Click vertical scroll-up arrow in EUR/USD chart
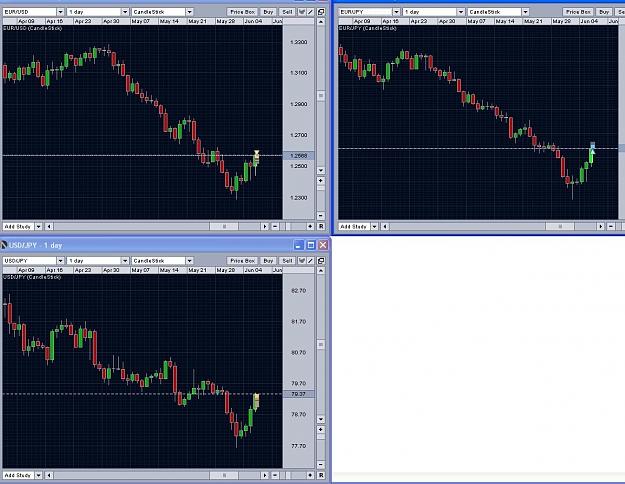 pyautogui.click(x=321, y=22)
